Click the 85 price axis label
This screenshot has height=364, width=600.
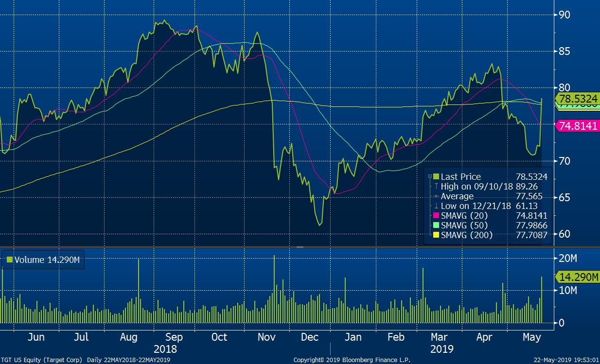tap(565, 51)
